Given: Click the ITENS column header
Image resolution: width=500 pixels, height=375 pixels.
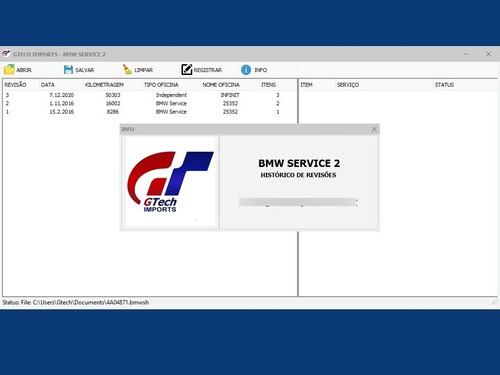Looking at the screenshot, I should (268, 85).
